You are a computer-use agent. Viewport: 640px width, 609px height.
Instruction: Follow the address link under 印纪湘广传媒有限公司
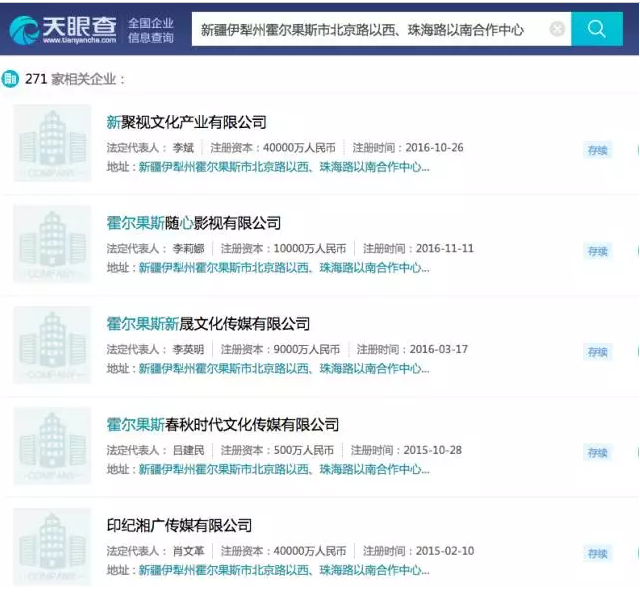click(283, 571)
